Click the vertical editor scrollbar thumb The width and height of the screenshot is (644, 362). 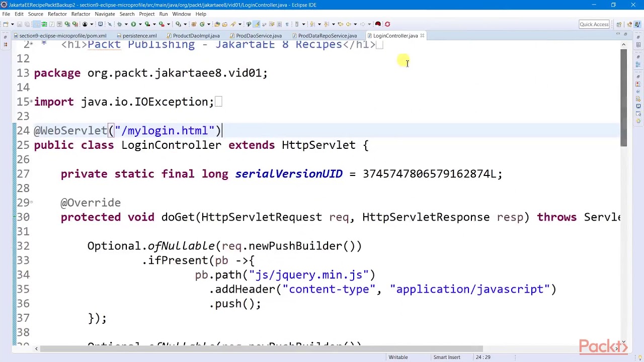pos(623,98)
